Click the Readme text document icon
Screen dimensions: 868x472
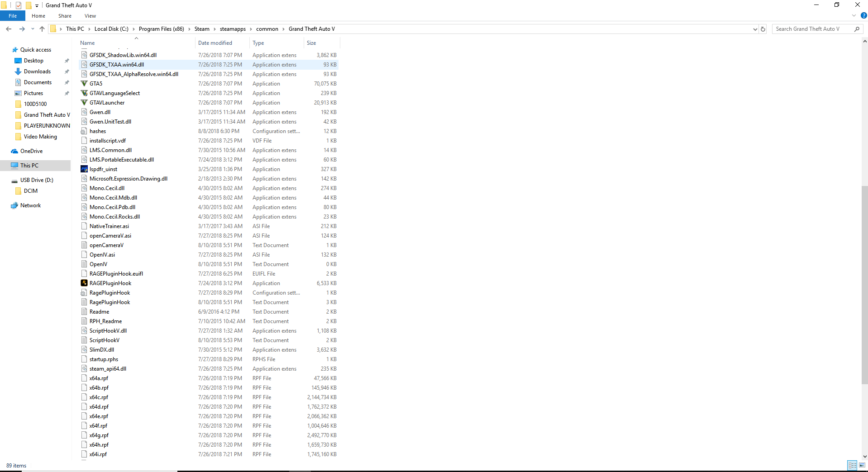(x=84, y=312)
